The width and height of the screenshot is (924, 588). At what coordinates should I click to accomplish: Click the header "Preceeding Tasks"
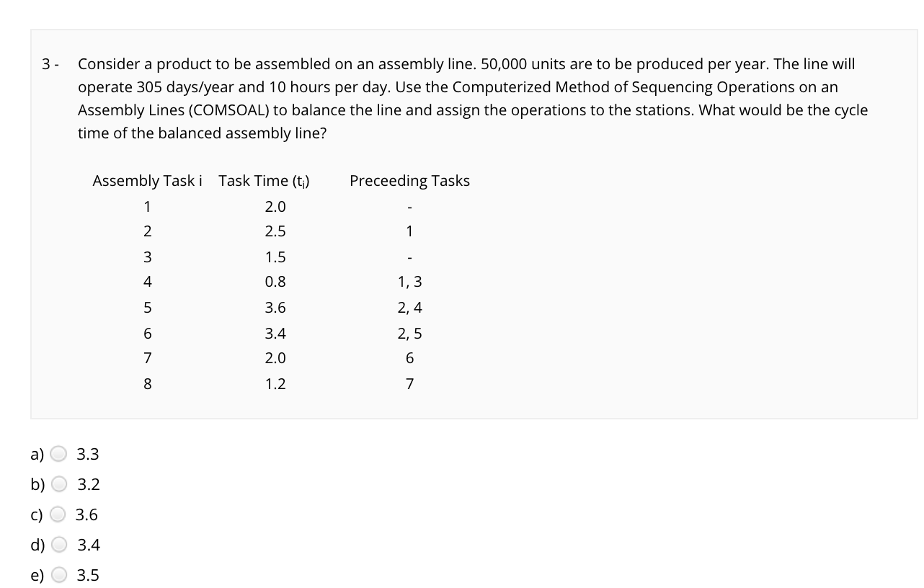point(409,180)
